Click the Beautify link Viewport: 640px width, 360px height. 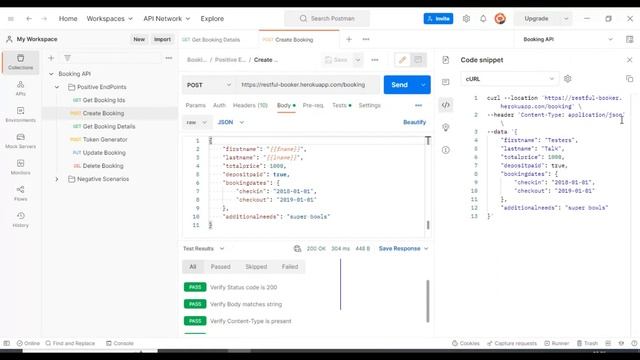pyautogui.click(x=414, y=122)
